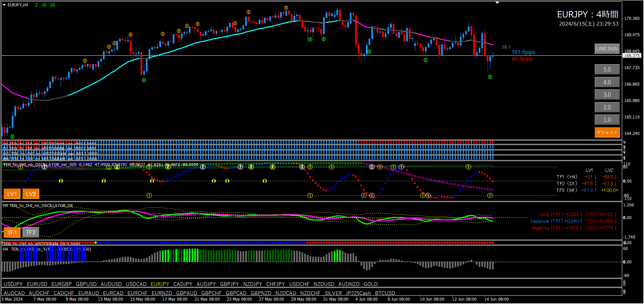Open the EURGBP symbol
The image size is (644, 304).
[61, 284]
